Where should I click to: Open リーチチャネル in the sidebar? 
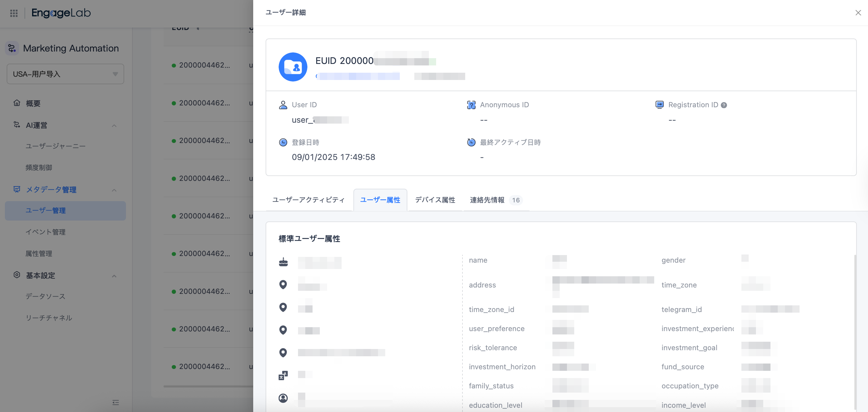coord(49,318)
